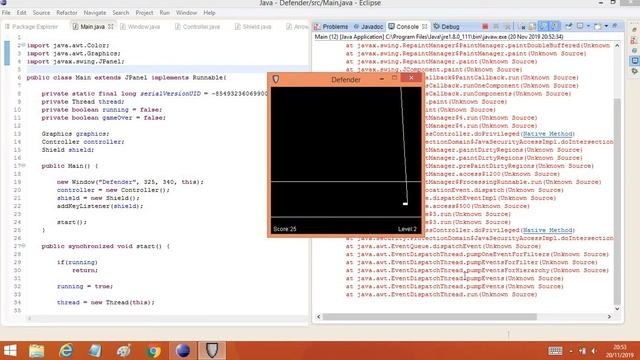This screenshot has width=640, height=360.
Task: Click the Defender shield icon in the taskbar
Action: click(212, 351)
